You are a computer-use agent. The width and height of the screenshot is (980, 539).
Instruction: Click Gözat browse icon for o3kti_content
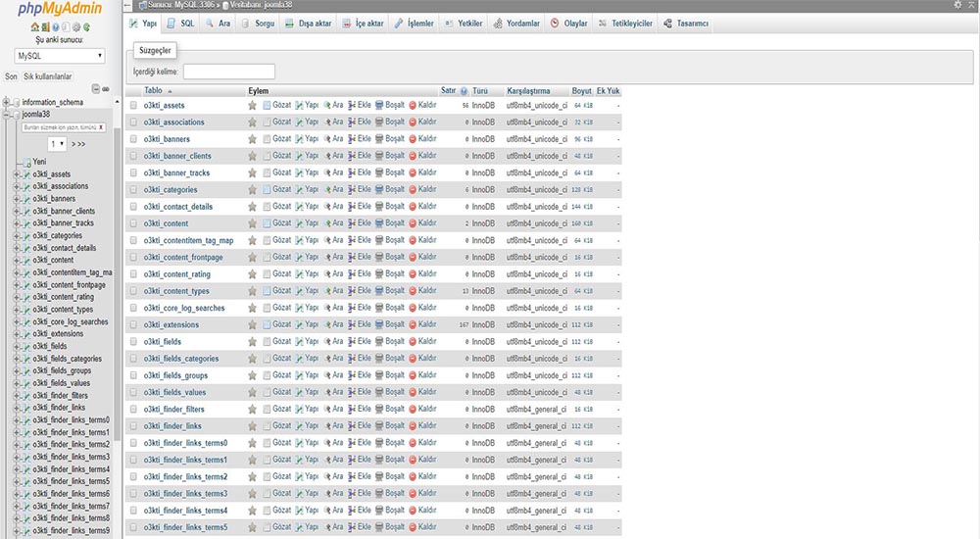click(x=267, y=223)
